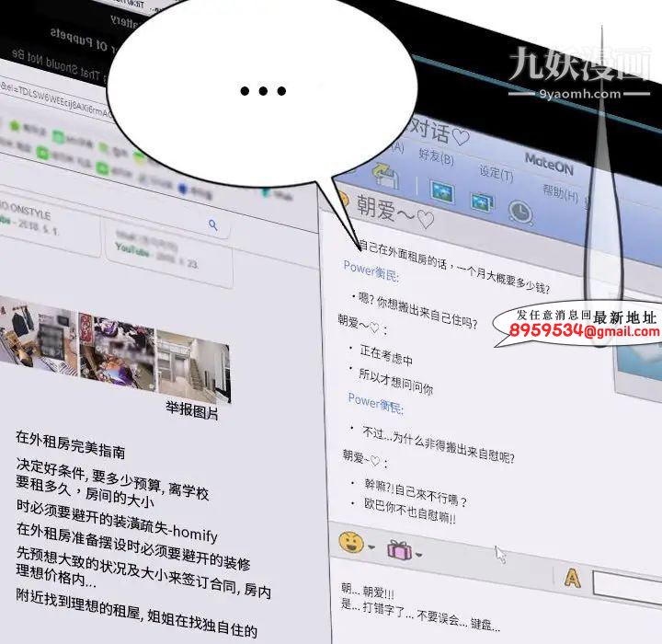Click the contact name 朝爱~♡ header in chat window
This screenshot has width=662, height=644.
[x=395, y=211]
